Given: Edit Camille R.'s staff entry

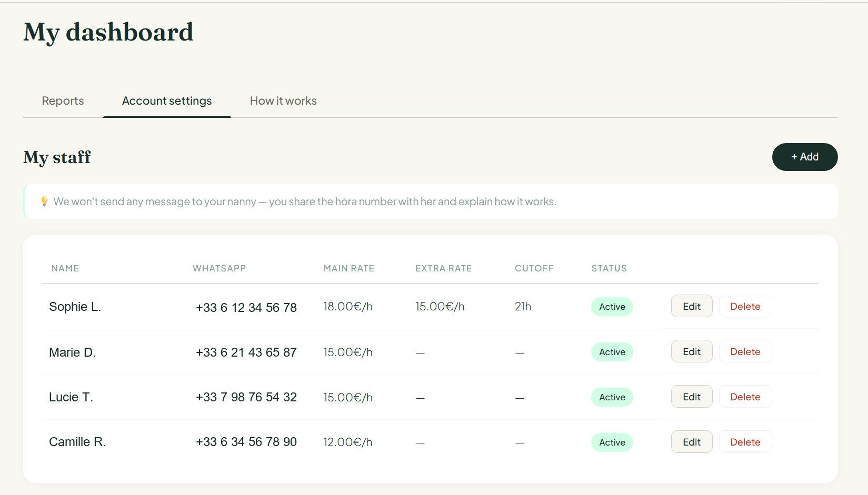Looking at the screenshot, I should click(691, 442).
